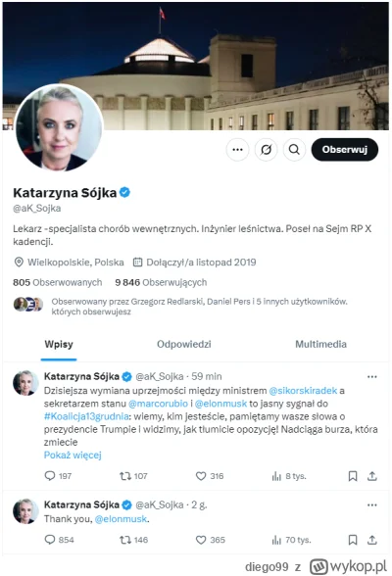Repost the 'Thank you, @elonmusk' post
The image size is (392, 576).
(125, 540)
